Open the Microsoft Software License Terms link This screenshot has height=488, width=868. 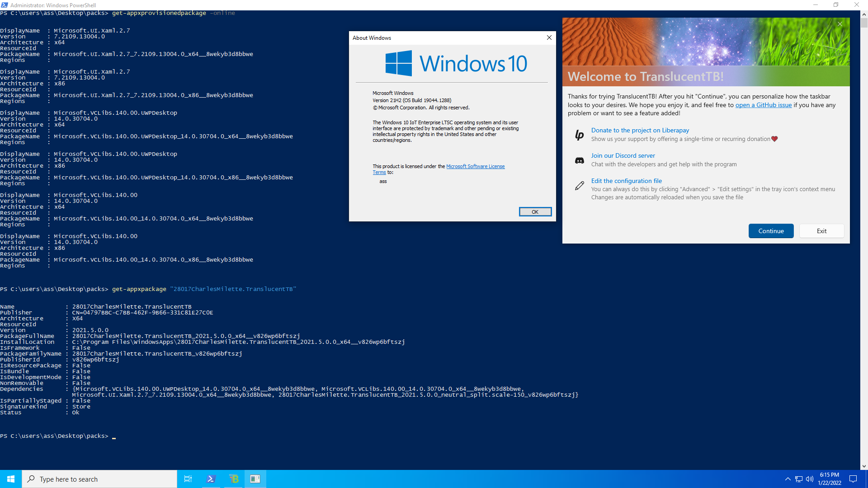(475, 166)
